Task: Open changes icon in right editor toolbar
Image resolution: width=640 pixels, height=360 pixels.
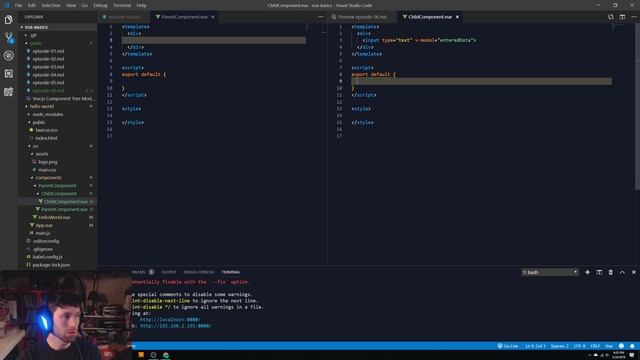Action: (x=611, y=17)
